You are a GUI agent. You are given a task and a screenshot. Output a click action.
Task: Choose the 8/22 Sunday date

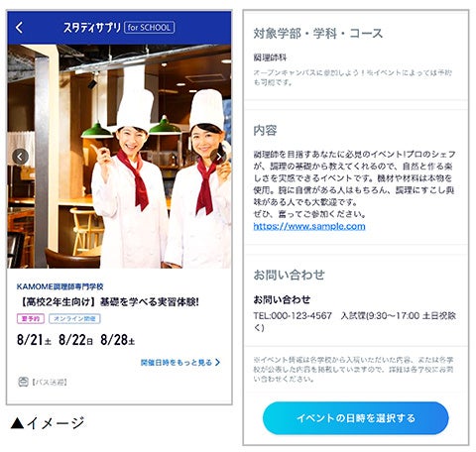[75, 340]
